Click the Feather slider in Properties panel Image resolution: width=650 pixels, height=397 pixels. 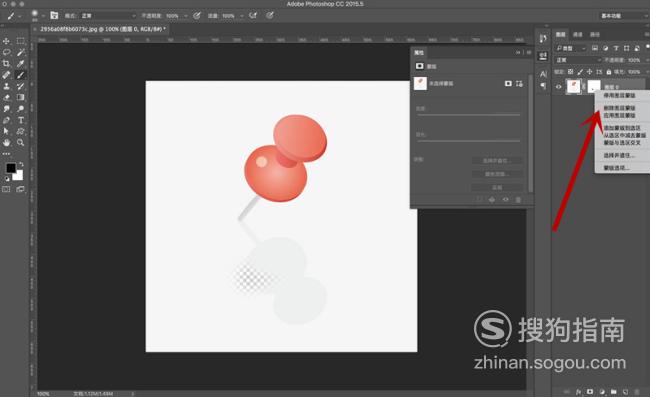tap(468, 141)
